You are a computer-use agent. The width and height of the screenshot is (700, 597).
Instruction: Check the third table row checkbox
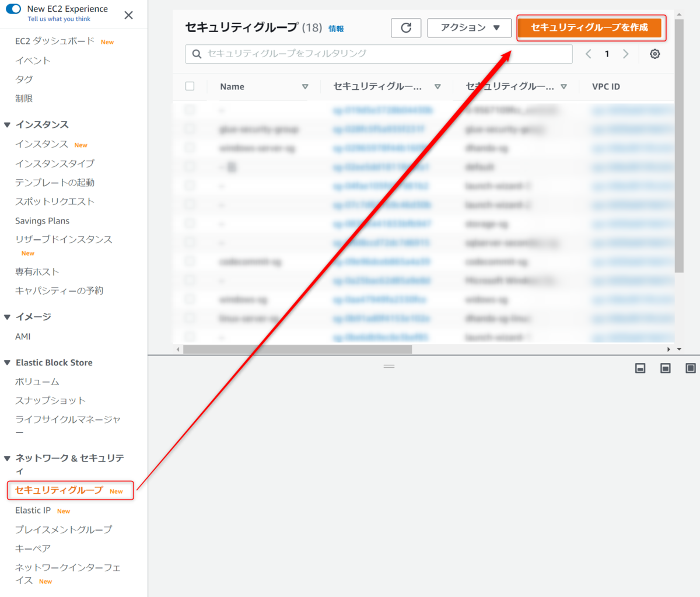coord(190,148)
